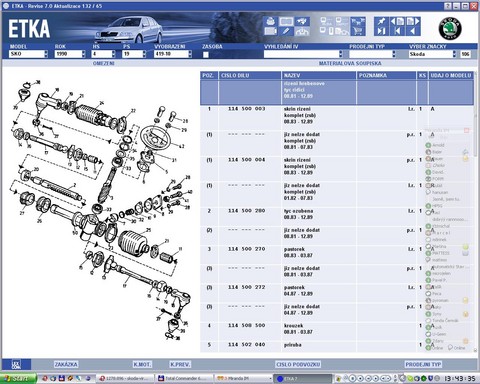Open the ROK year selector arrows

pos(83,54)
